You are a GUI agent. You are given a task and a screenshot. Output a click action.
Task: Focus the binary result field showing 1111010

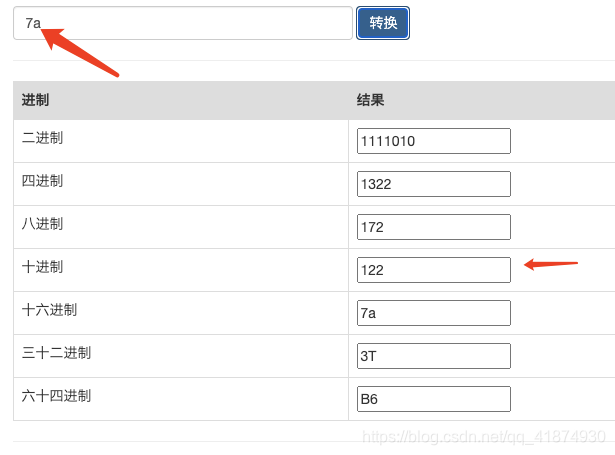pos(433,141)
